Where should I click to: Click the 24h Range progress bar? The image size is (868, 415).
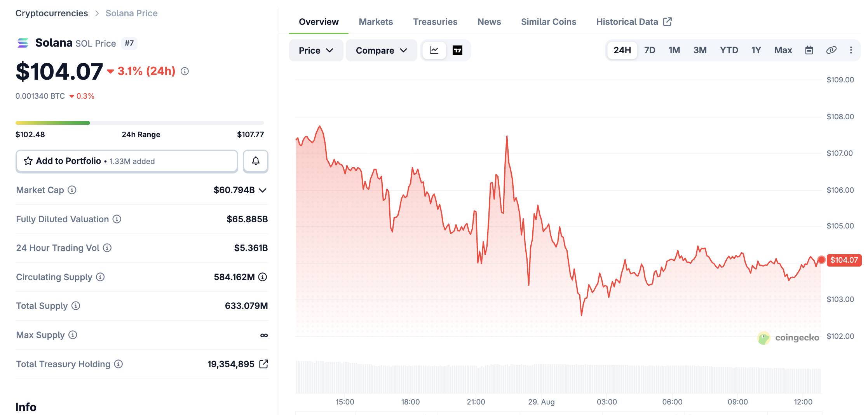coord(140,123)
